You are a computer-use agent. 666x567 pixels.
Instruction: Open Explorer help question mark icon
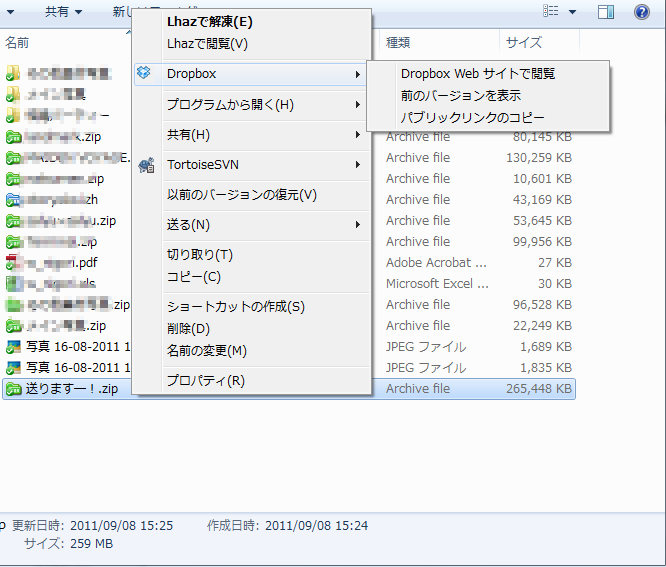(641, 12)
